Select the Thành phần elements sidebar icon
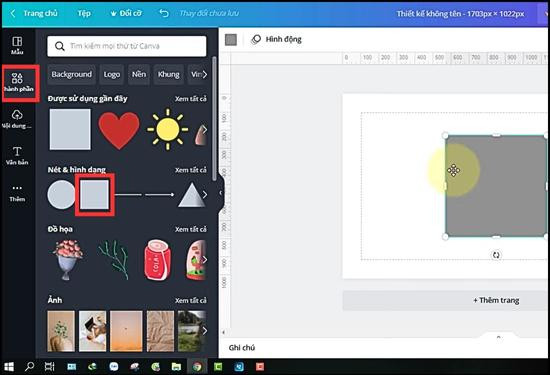The width and height of the screenshot is (550, 375). click(18, 82)
